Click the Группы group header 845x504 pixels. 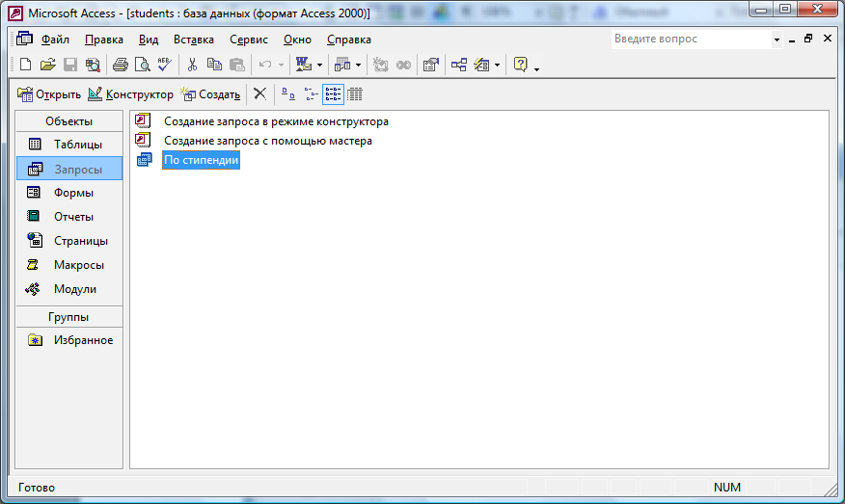pos(69,317)
